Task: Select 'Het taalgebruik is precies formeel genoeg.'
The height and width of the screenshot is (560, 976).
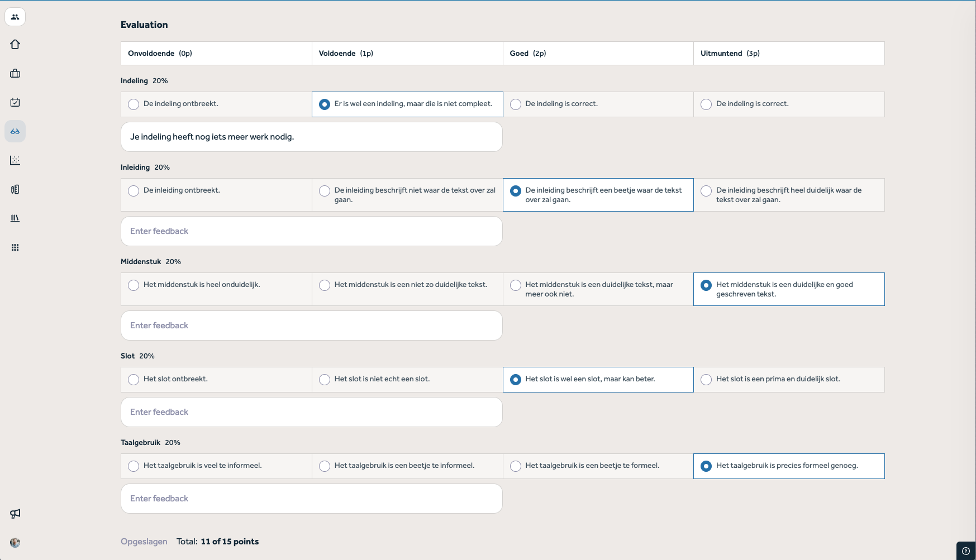Action: (x=789, y=466)
